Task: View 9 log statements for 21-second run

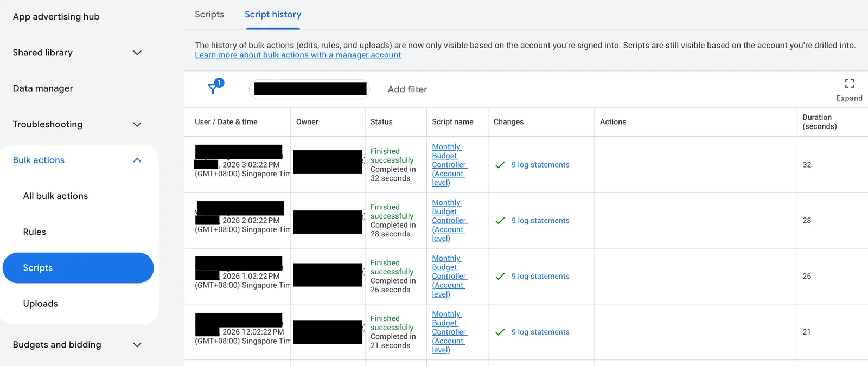Action: pos(540,332)
